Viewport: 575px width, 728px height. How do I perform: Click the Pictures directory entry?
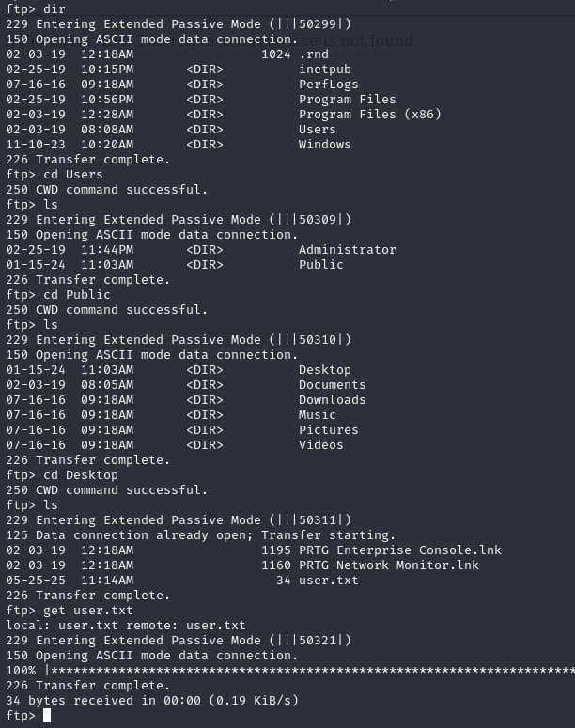[x=328, y=430]
